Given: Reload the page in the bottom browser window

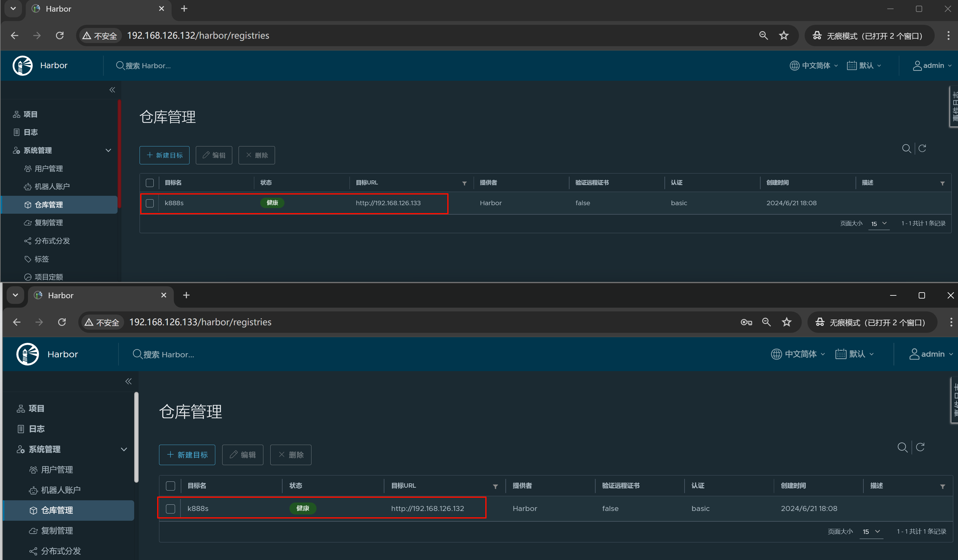Looking at the screenshot, I should (62, 322).
